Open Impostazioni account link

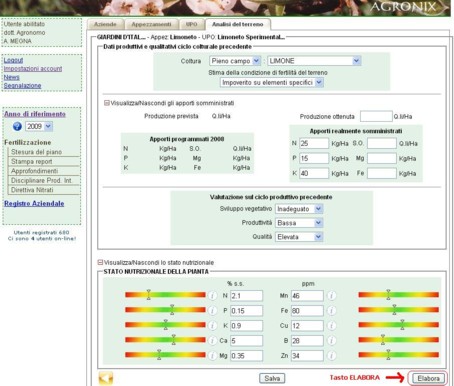coord(33,69)
